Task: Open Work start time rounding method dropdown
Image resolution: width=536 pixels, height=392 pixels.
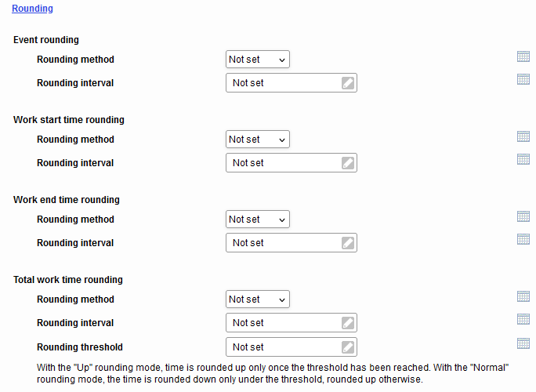Action: coord(257,140)
